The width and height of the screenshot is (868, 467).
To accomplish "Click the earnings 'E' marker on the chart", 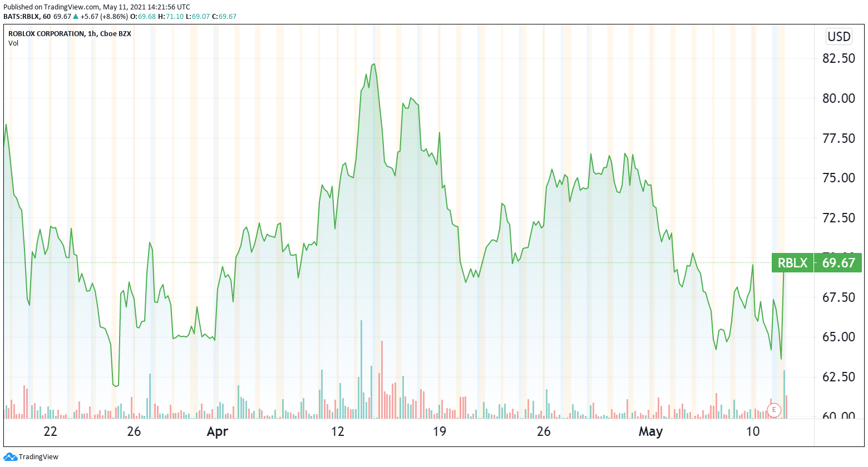I will coord(773,410).
